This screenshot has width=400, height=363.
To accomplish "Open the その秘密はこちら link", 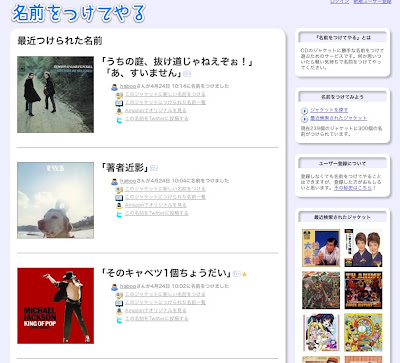I will [x=353, y=188].
